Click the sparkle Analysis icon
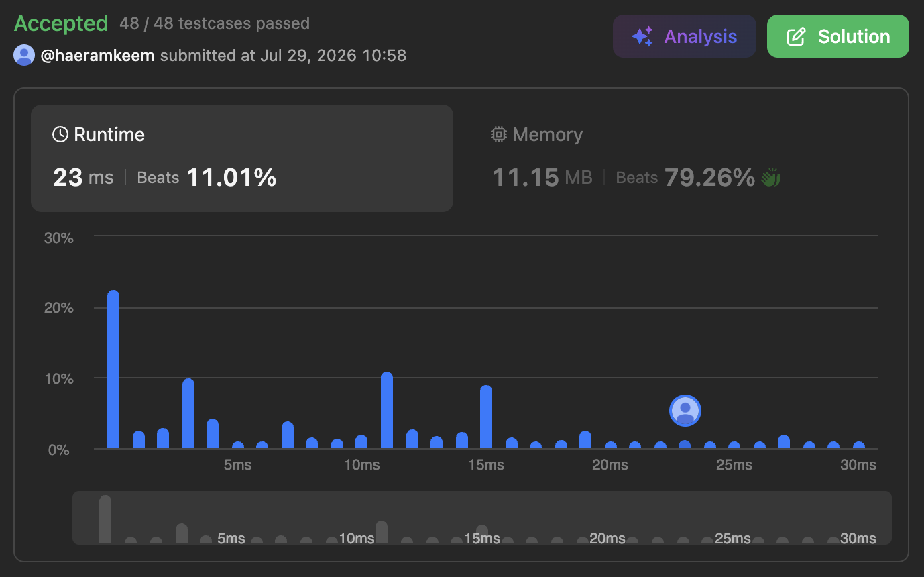The height and width of the screenshot is (577, 924). tap(642, 36)
